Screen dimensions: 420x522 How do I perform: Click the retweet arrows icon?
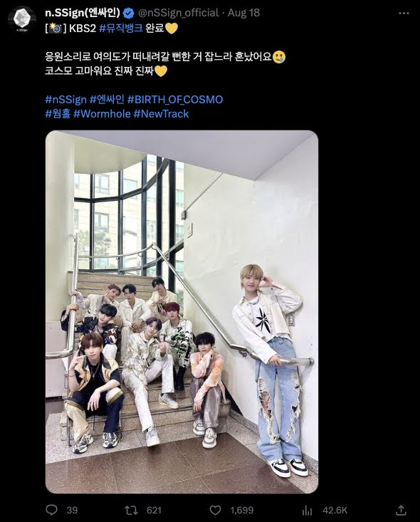click(x=131, y=510)
